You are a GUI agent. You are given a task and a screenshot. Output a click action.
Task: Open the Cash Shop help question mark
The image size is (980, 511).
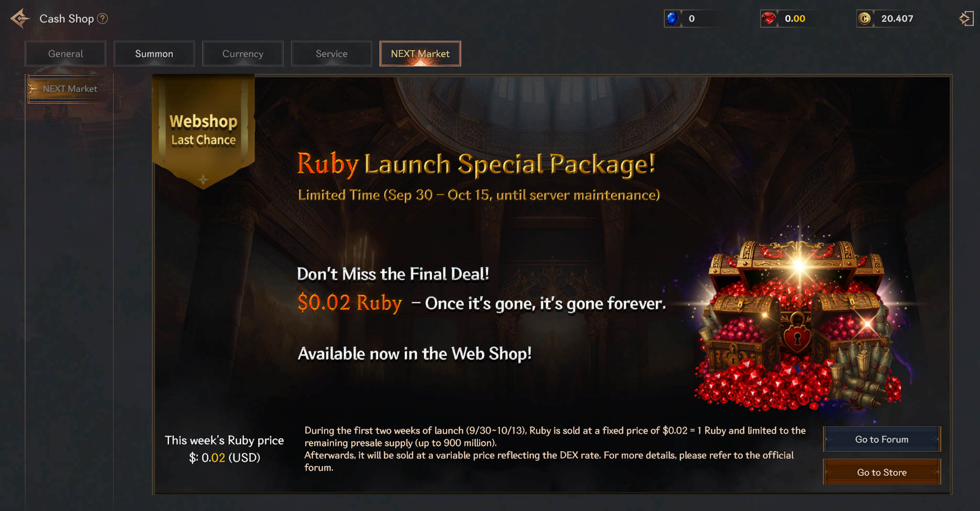pos(103,18)
